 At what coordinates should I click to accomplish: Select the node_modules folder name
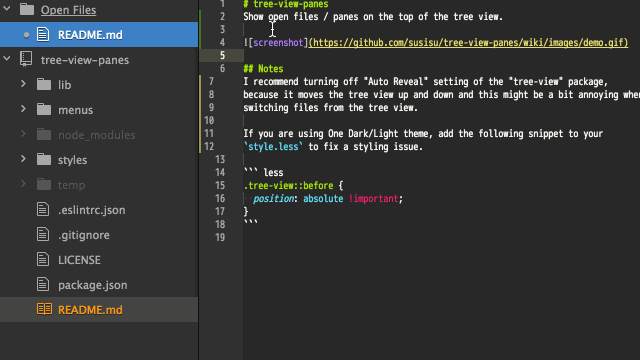(96, 135)
